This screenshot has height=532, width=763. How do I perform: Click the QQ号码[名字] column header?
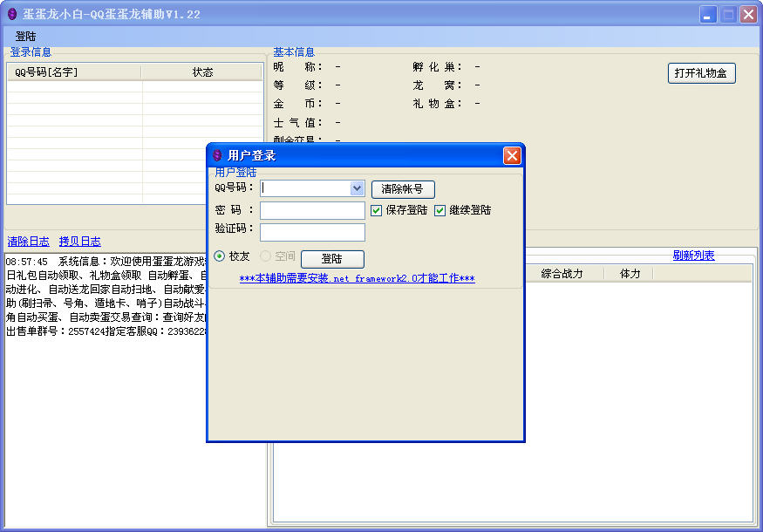click(74, 72)
